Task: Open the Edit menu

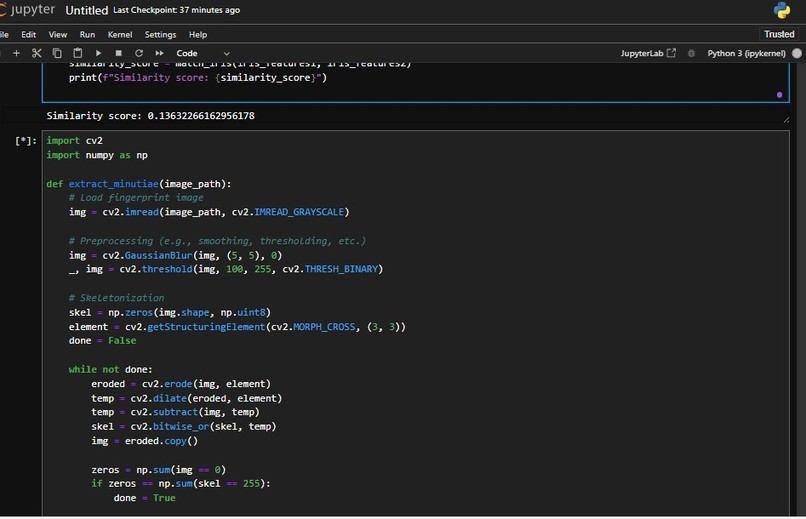Action: (28, 34)
